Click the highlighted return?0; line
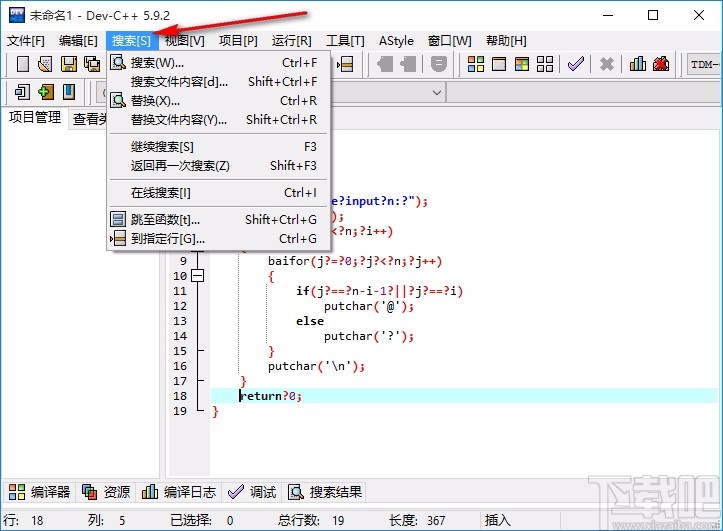 tap(463, 396)
